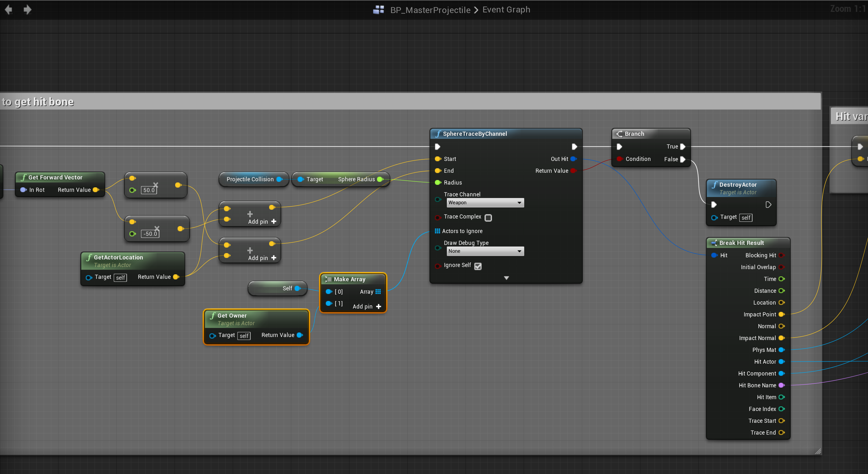
Task: Open the Trace Channel Weapon dropdown
Action: (485, 202)
